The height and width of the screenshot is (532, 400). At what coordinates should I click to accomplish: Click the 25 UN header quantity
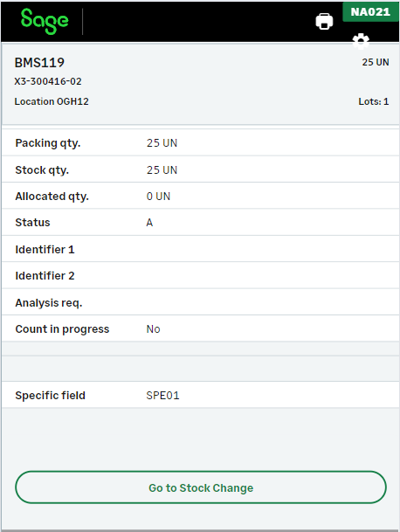[376, 62]
